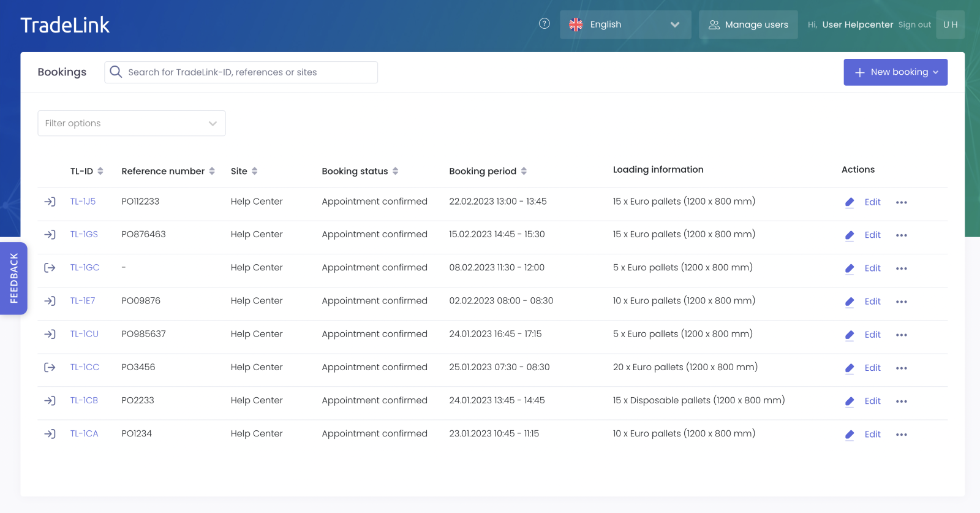Click inbound arrow icon for TL-1E7 row
The height and width of the screenshot is (513, 980).
click(50, 301)
